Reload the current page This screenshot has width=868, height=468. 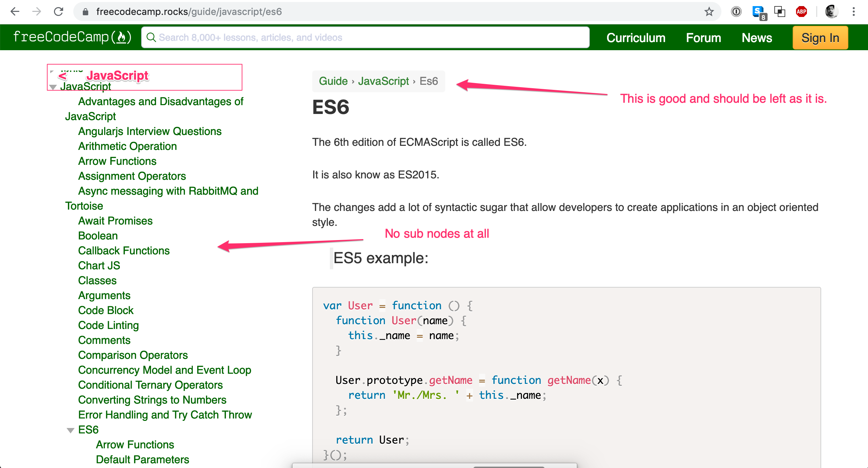click(59, 12)
